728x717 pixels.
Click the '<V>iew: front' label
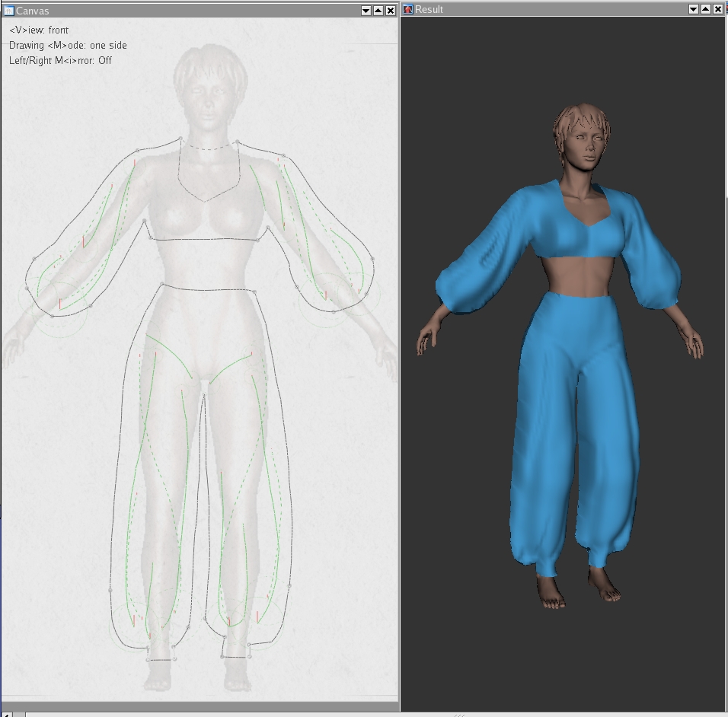coord(39,30)
